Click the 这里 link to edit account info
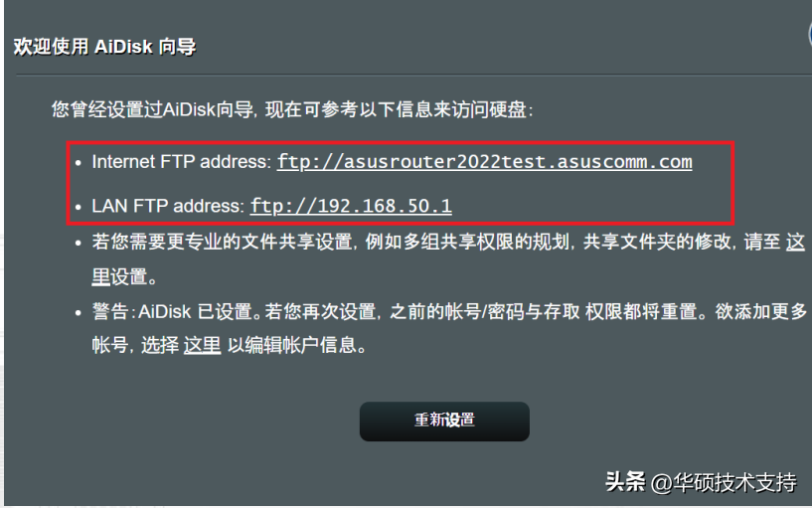Image resolution: width=812 pixels, height=508 pixels. tap(203, 345)
